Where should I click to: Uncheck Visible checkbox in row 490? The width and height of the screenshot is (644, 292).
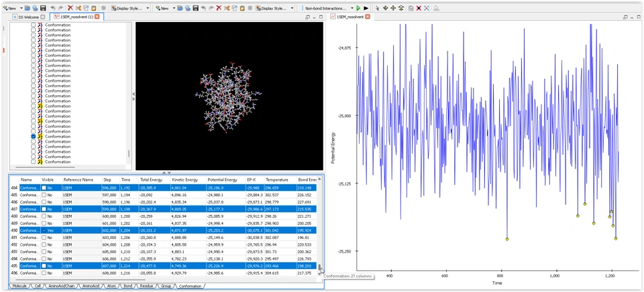44,230
